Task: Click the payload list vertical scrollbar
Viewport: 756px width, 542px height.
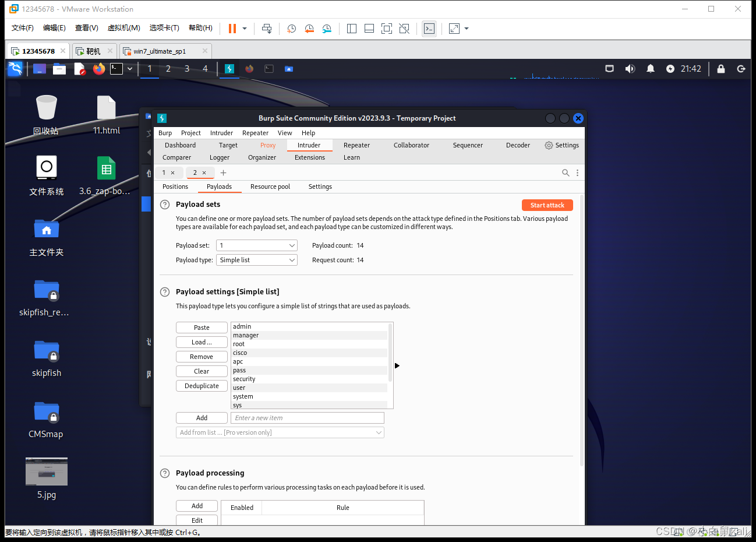Action: pos(390,353)
